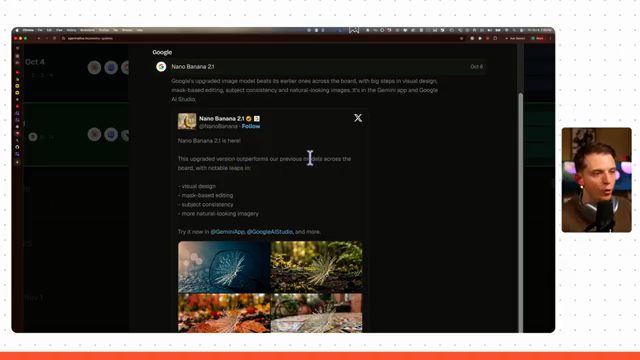This screenshot has width=640, height=360.
Task: Click the bookmark star in the address bar
Action: pos(461,38)
